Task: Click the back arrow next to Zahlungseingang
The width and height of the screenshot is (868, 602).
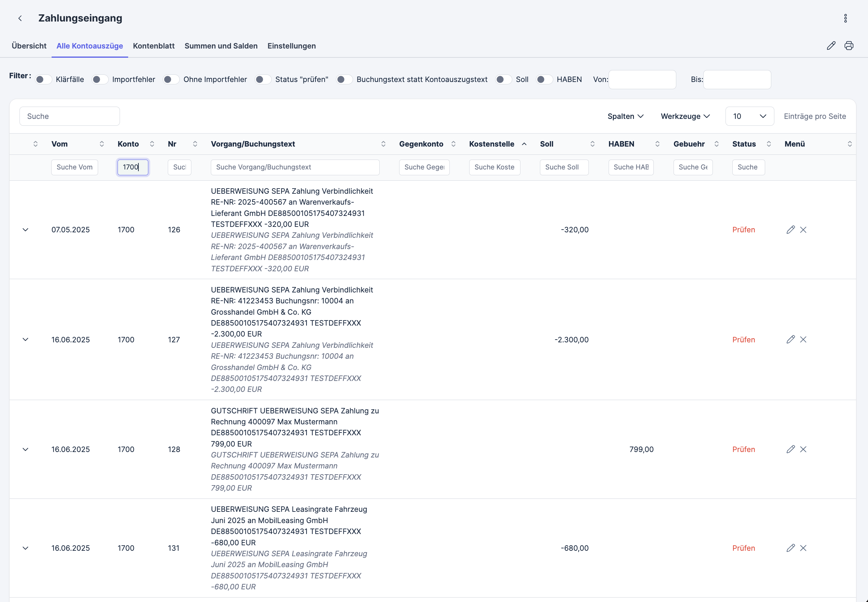Action: click(20, 18)
